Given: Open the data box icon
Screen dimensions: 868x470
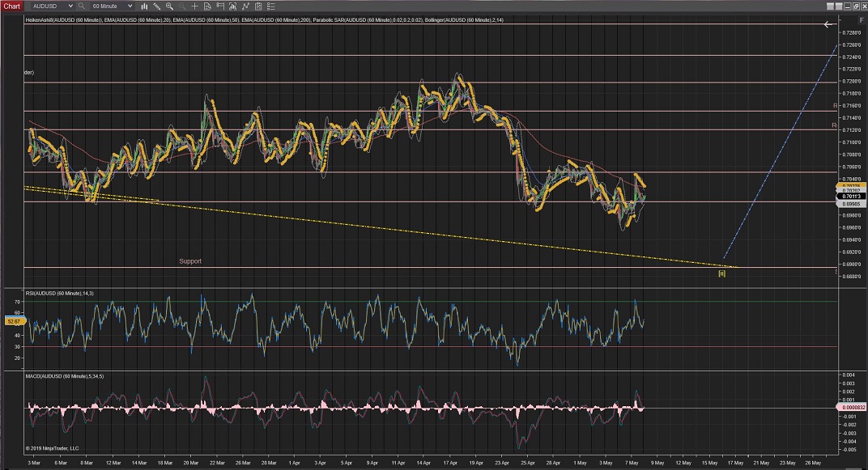Looking at the screenshot, I should (x=207, y=6).
